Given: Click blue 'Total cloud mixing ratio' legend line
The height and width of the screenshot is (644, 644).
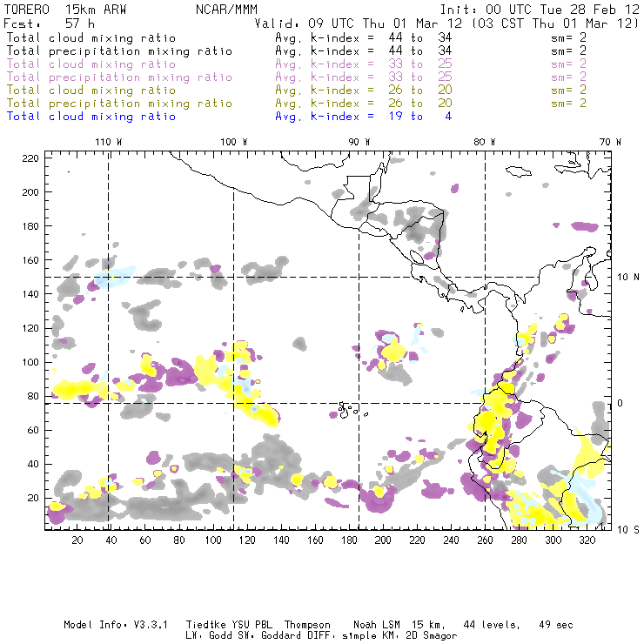Looking at the screenshot, I should 91,117.
